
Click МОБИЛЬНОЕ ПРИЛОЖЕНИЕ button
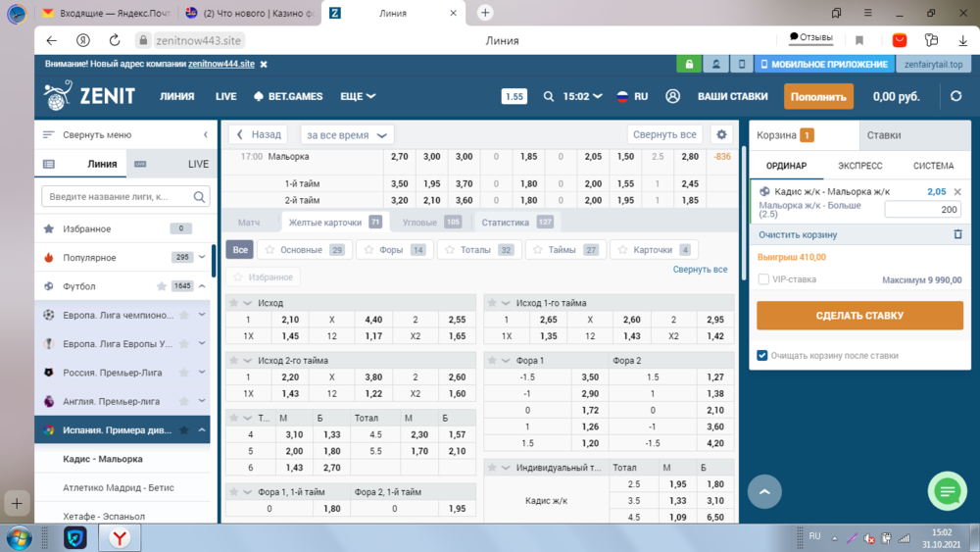coord(824,64)
